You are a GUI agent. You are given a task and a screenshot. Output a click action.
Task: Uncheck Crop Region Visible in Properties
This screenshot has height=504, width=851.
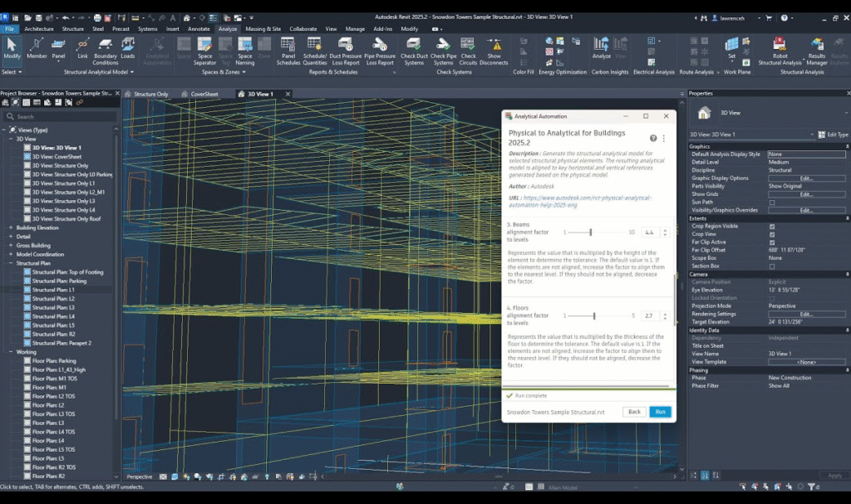point(771,227)
